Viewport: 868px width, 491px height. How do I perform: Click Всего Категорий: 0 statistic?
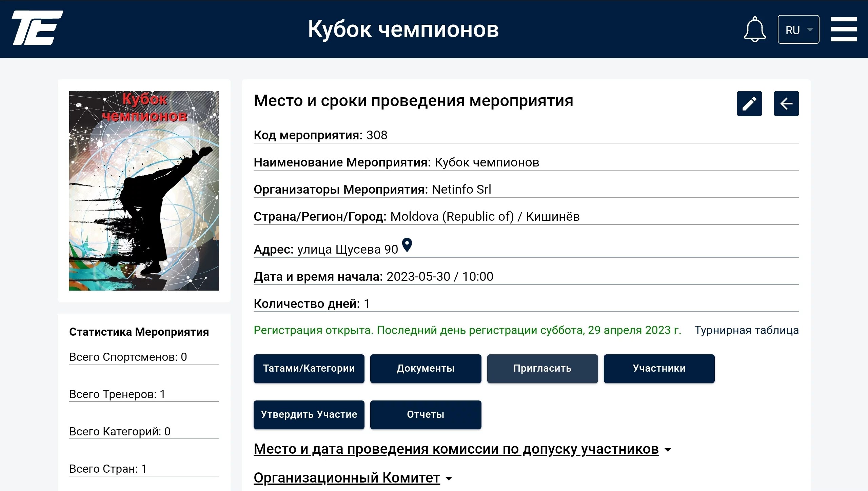(144, 432)
